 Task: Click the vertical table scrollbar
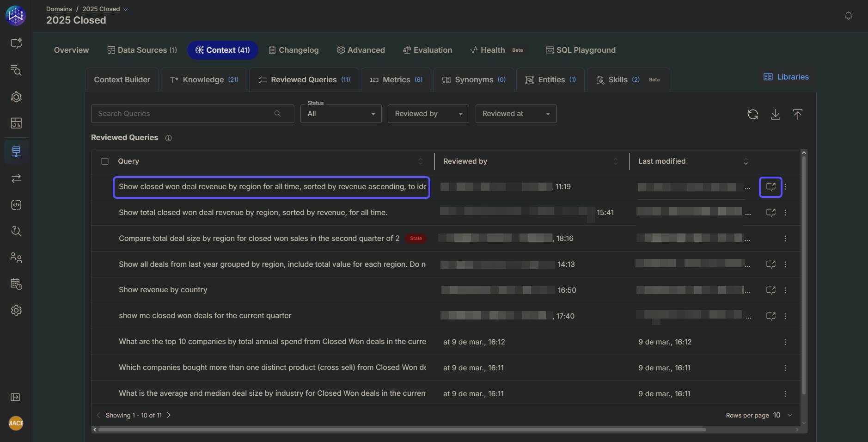(804, 275)
